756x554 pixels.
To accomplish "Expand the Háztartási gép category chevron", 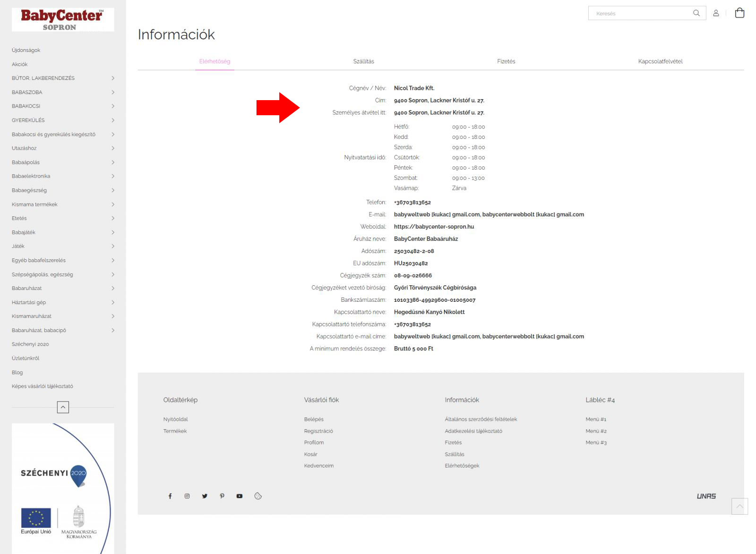I will [x=113, y=302].
